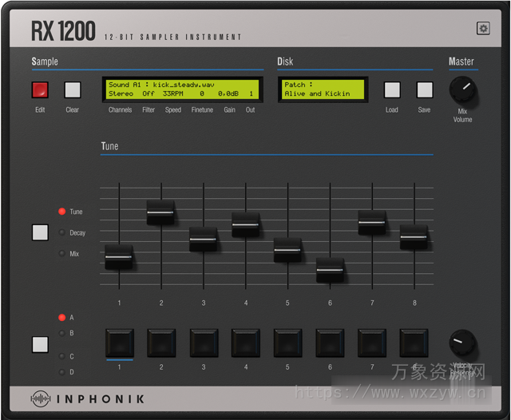
Task: Open the settings gear icon
Action: [483, 29]
